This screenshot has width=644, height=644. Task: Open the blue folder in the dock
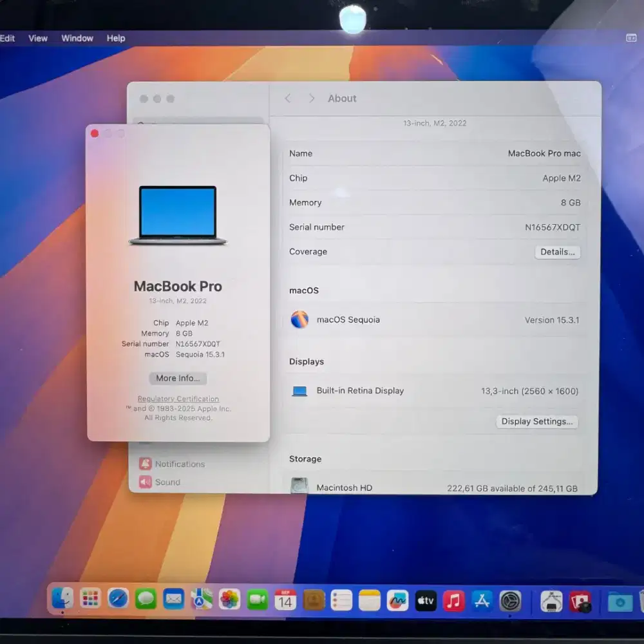(x=620, y=603)
